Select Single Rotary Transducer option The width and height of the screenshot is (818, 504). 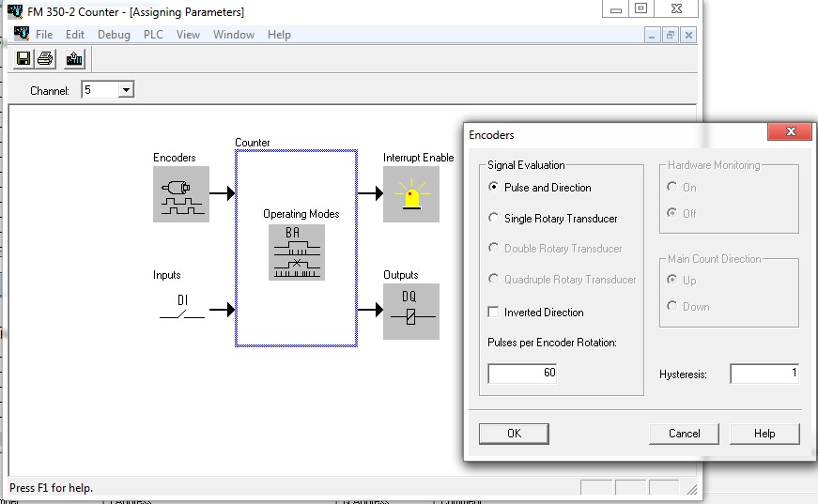tap(493, 218)
